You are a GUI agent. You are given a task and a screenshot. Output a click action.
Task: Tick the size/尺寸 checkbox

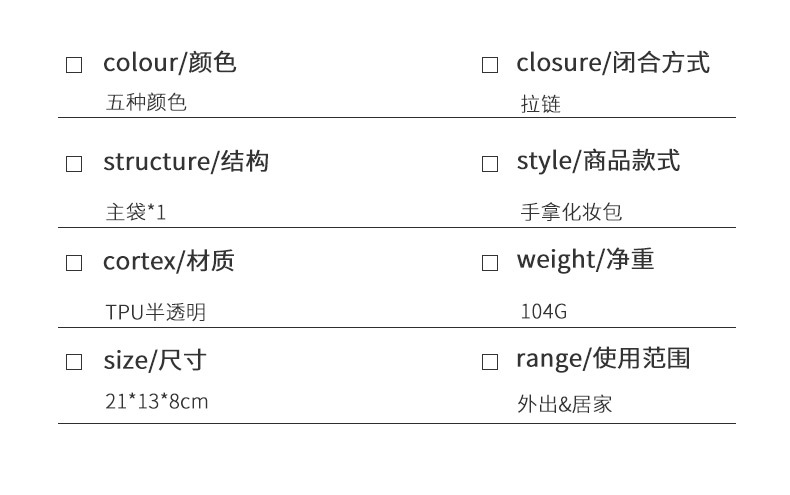pyautogui.click(x=74, y=362)
